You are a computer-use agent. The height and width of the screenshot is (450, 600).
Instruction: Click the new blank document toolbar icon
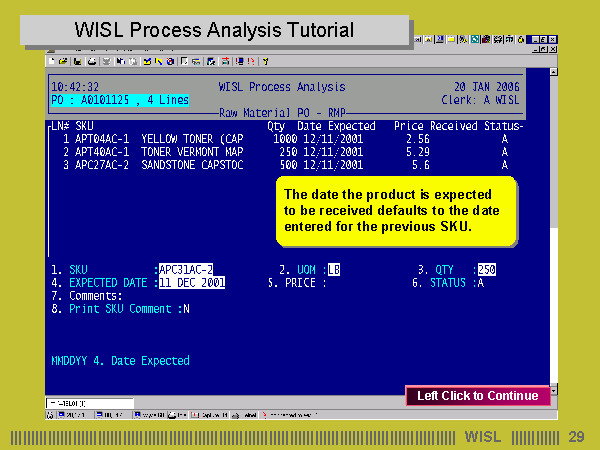point(52,61)
